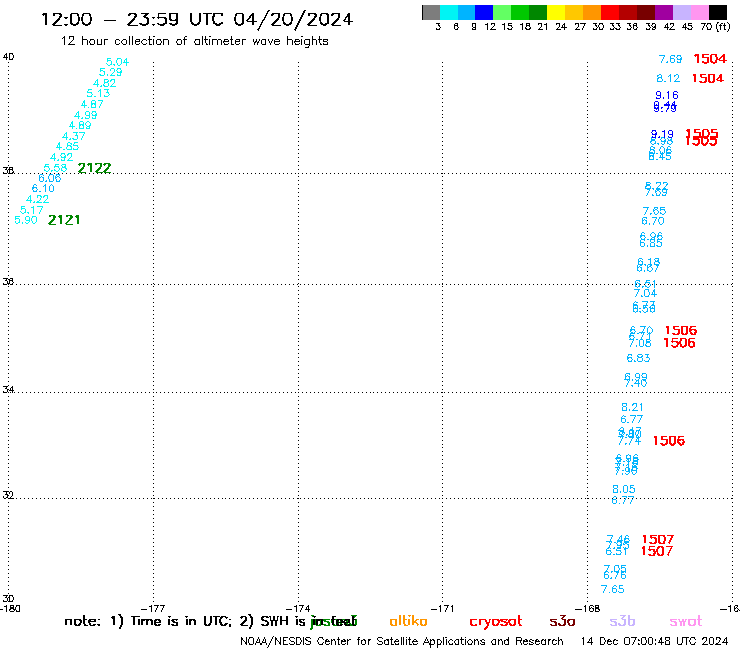This screenshot has height=650, width=740.
Task: Click the black swatch at the end of the legend
Action: [717, 12]
